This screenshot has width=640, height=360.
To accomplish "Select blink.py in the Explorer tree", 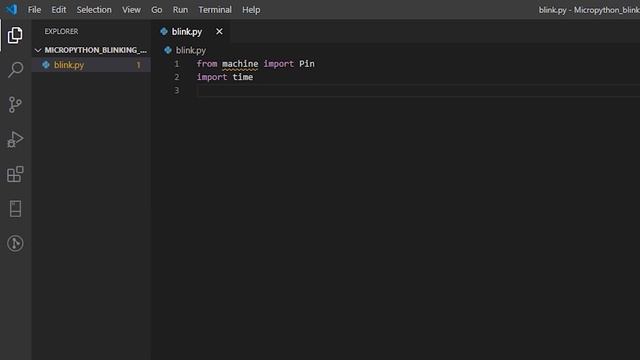I will 91,64.
